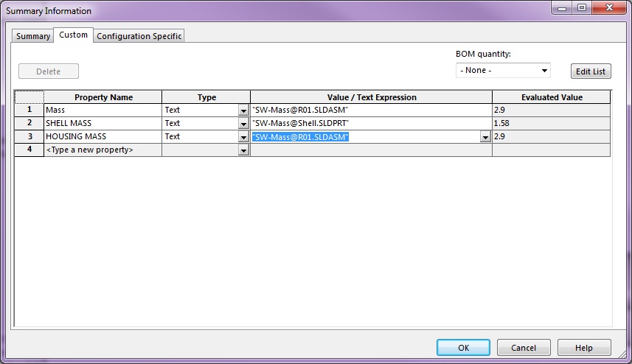This screenshot has height=364, width=632.
Task: Select the Mass property name cell
Action: (x=103, y=110)
